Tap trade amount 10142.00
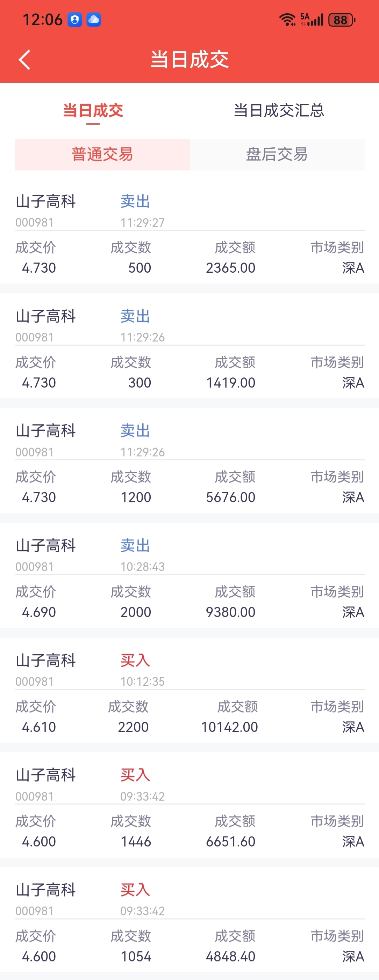Viewport: 379px width, 980px height. (x=229, y=727)
